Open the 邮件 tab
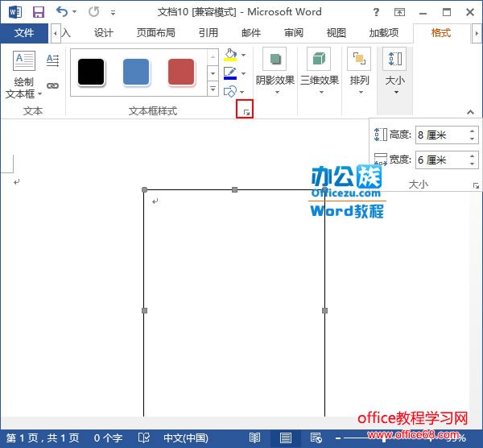Image resolution: width=483 pixels, height=448 pixels. point(251,33)
